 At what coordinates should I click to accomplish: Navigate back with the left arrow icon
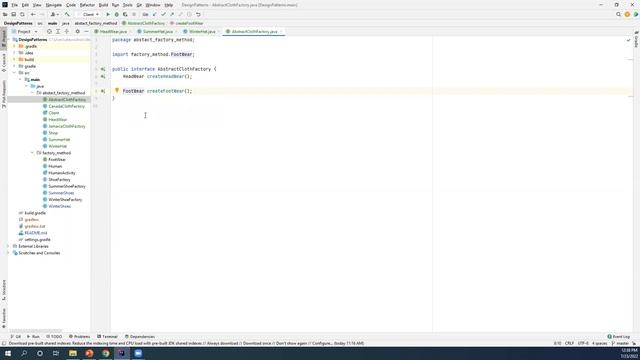(33, 14)
